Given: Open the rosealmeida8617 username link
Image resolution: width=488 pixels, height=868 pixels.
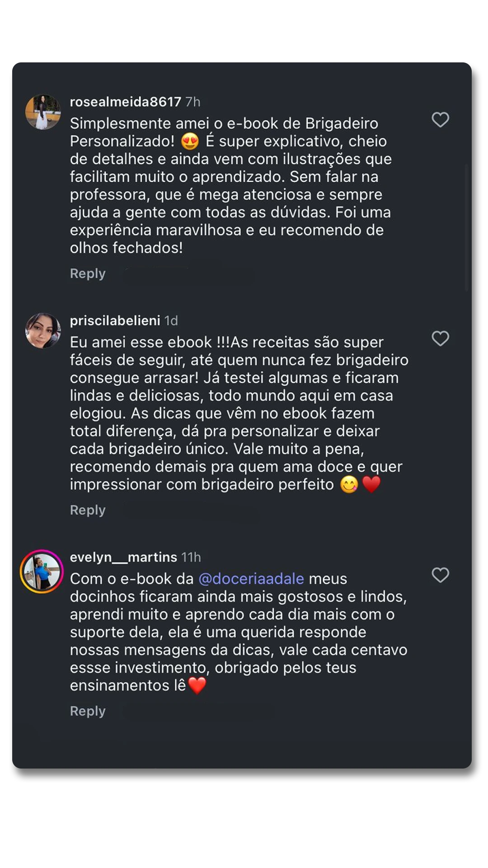Looking at the screenshot, I should (125, 102).
